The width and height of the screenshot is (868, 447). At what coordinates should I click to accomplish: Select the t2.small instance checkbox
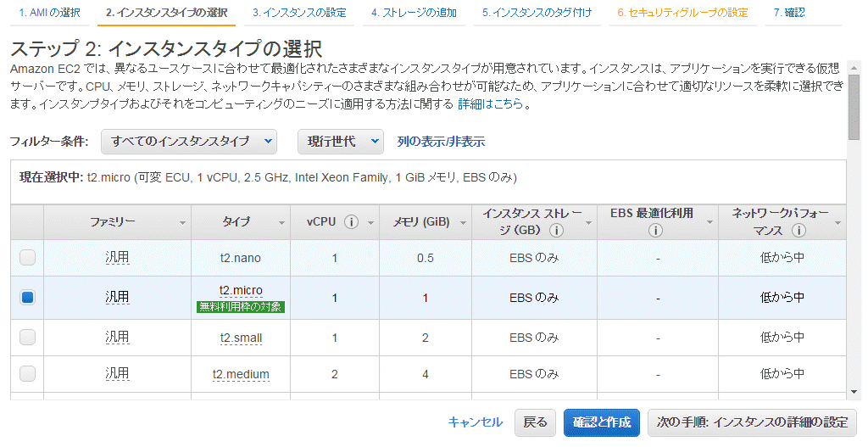pyautogui.click(x=27, y=338)
